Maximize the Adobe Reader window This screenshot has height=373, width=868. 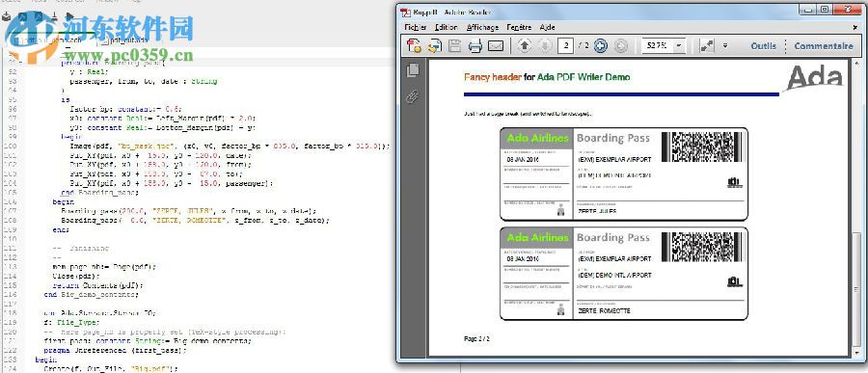tap(825, 10)
